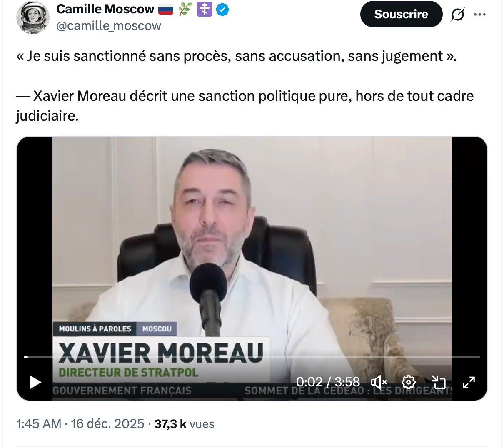The height and width of the screenshot is (448, 504).
Task: Play the Xavier Moreau video
Action: (35, 382)
